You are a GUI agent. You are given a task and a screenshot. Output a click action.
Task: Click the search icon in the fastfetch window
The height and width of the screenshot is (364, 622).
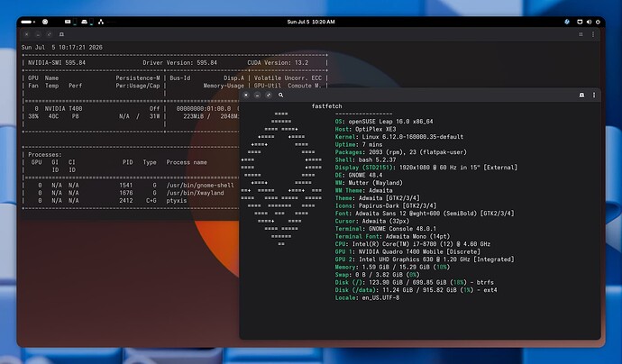click(x=281, y=96)
